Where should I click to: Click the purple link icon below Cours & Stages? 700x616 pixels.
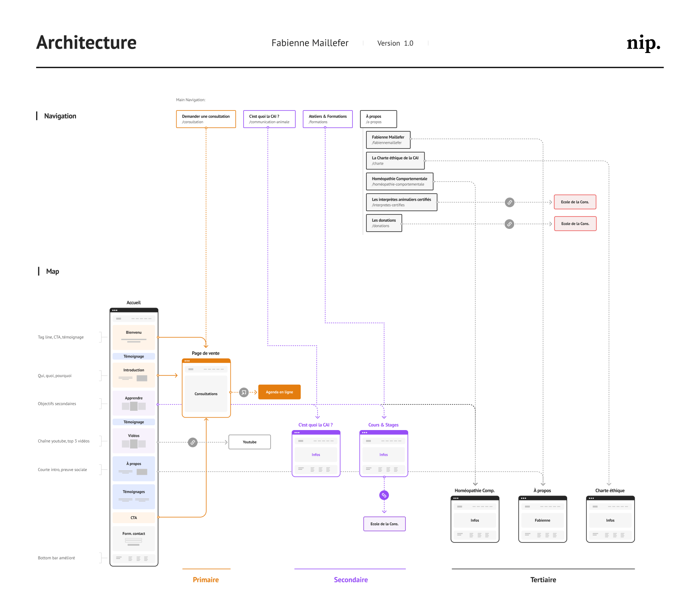tap(384, 495)
